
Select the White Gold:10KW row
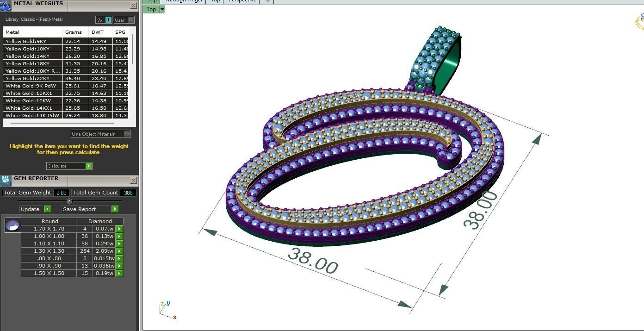click(x=66, y=100)
